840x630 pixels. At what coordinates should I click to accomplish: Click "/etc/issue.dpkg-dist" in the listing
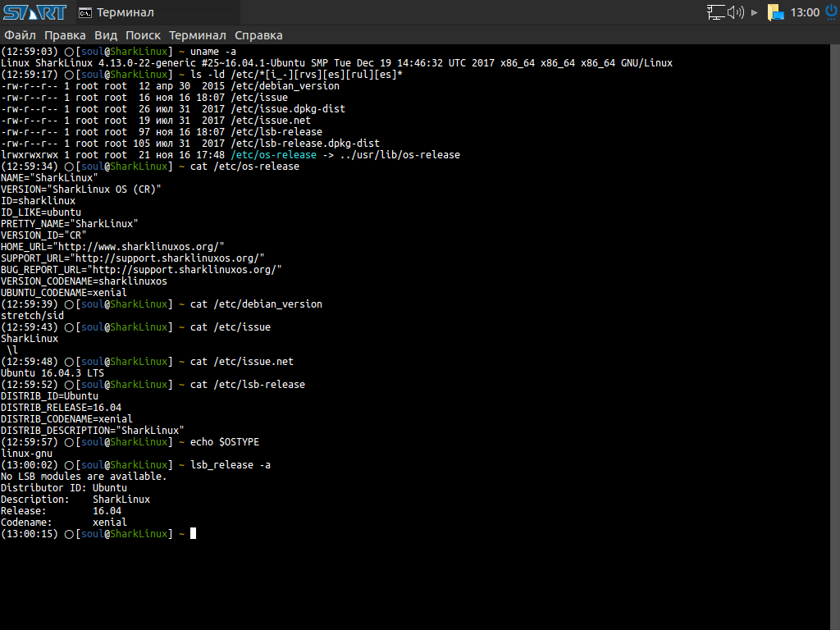coord(288,109)
